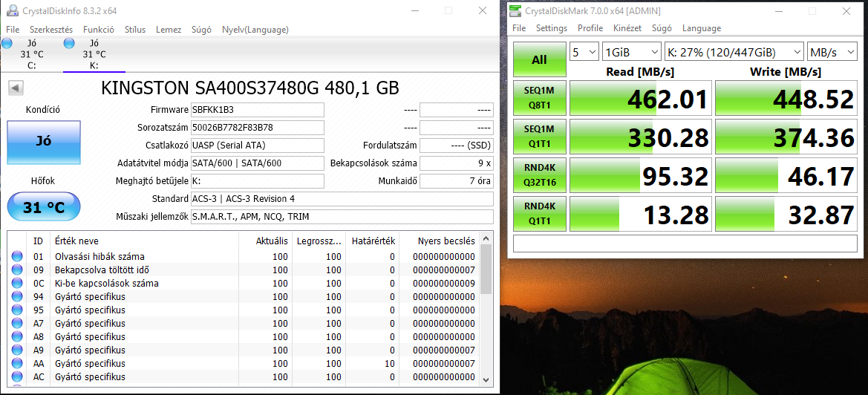Screen dimensions: 868x395
Task: Click the CrystalDiskMark title bar app icon
Action: (x=515, y=11)
